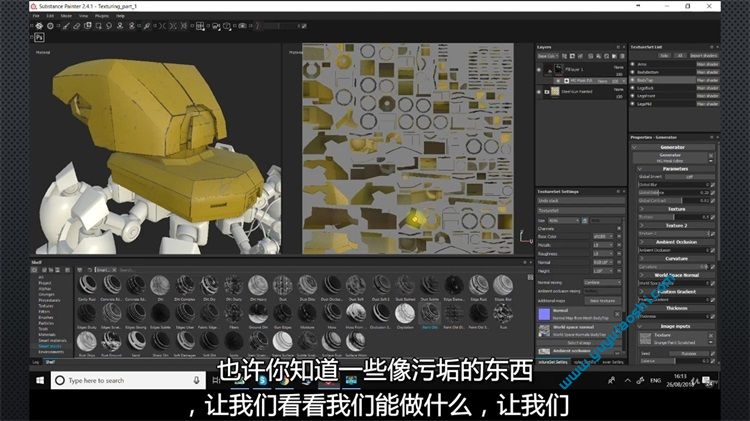Click the Start menu button

pyautogui.click(x=40, y=380)
